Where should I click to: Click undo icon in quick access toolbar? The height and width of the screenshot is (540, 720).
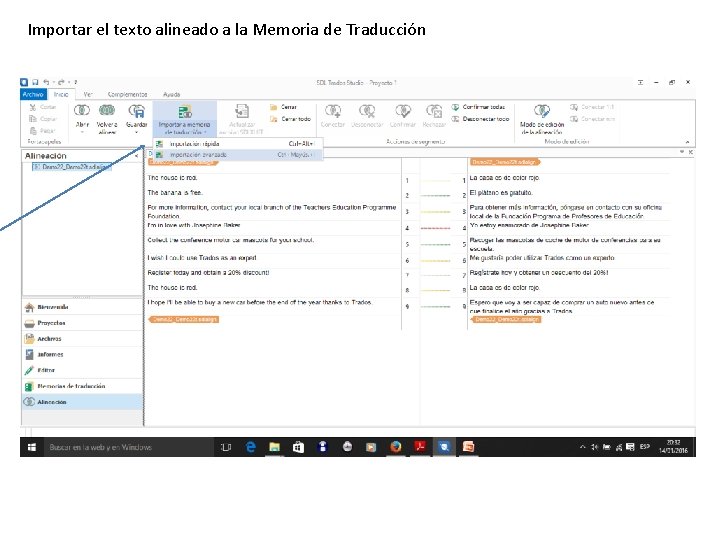pyautogui.click(x=46, y=82)
